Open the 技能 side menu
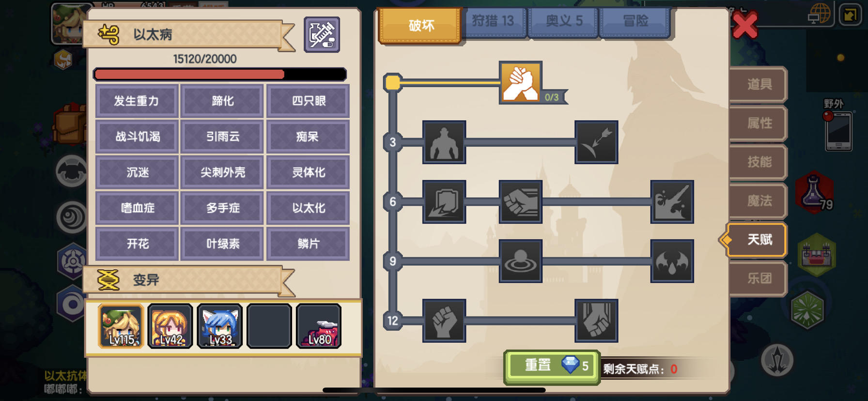This screenshot has height=401, width=868. 759,162
